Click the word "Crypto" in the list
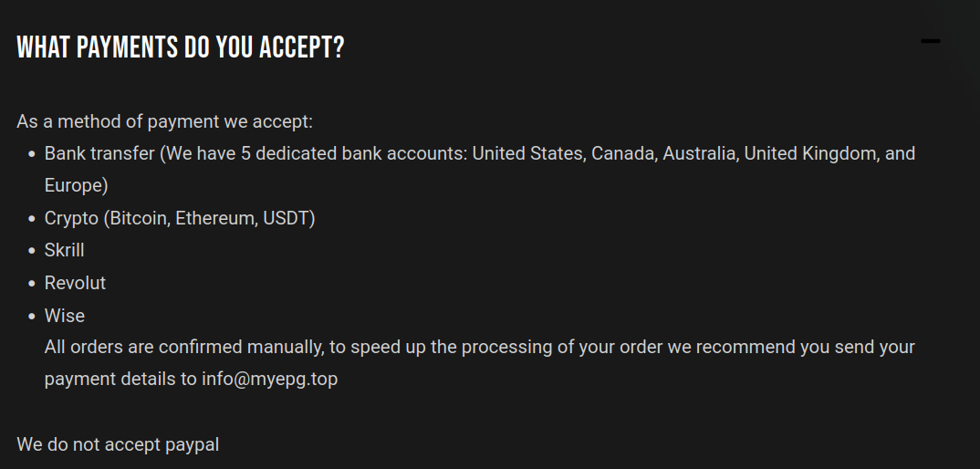980x469 pixels. click(x=70, y=218)
